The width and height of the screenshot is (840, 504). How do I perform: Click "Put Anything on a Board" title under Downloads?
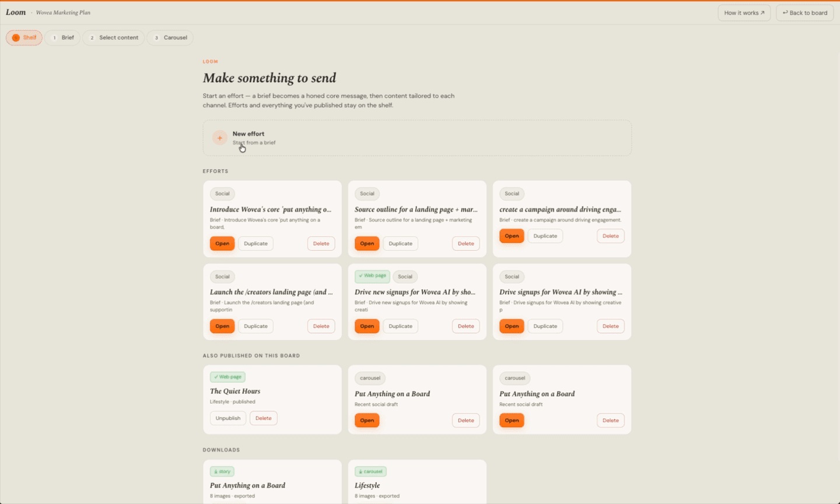pyautogui.click(x=247, y=485)
